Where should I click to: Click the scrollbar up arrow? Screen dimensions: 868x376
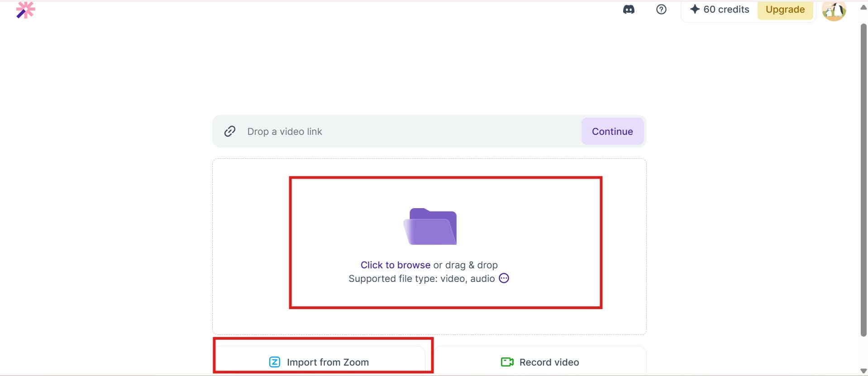coord(863,7)
